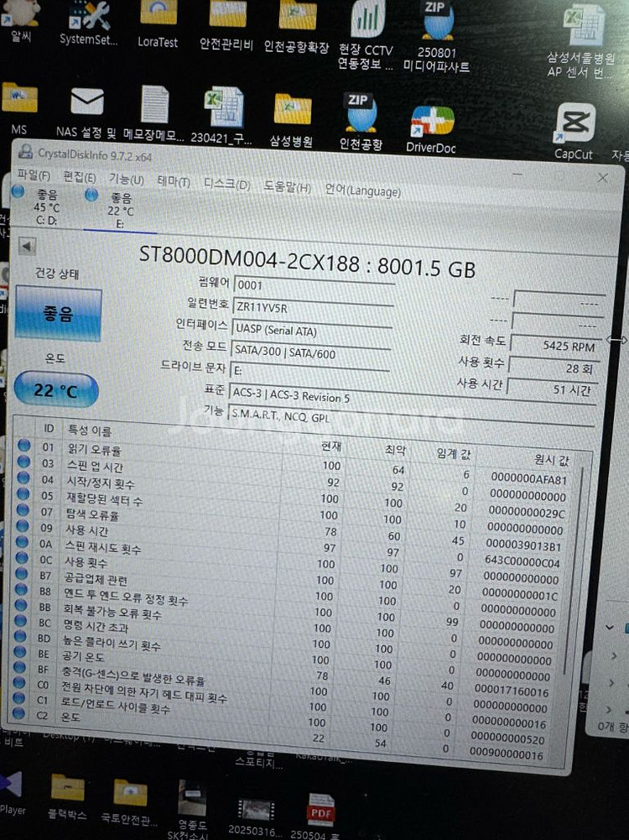Open the 인천공항 ZIP file

click(361, 121)
